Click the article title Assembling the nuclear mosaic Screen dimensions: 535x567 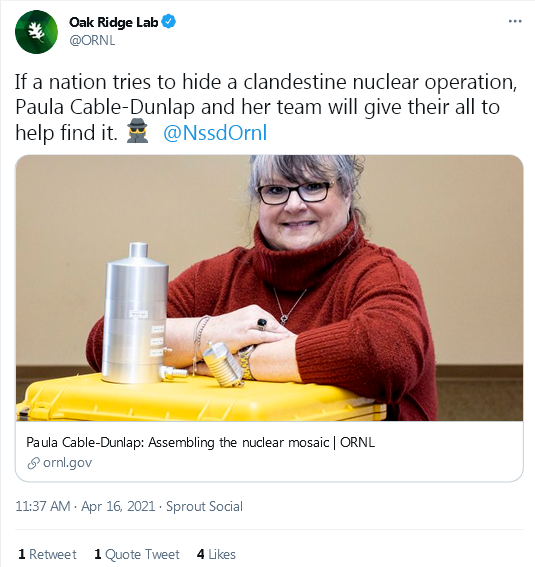pyautogui.click(x=201, y=442)
